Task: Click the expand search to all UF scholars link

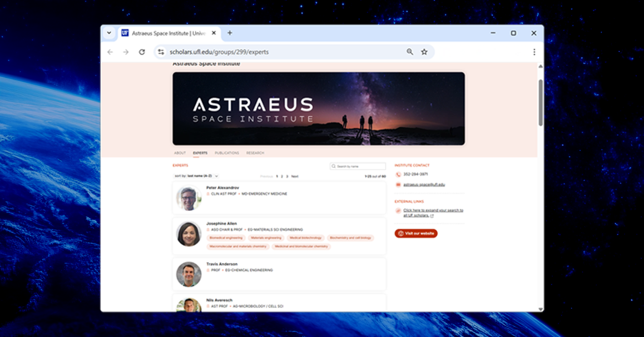Action: [433, 212]
